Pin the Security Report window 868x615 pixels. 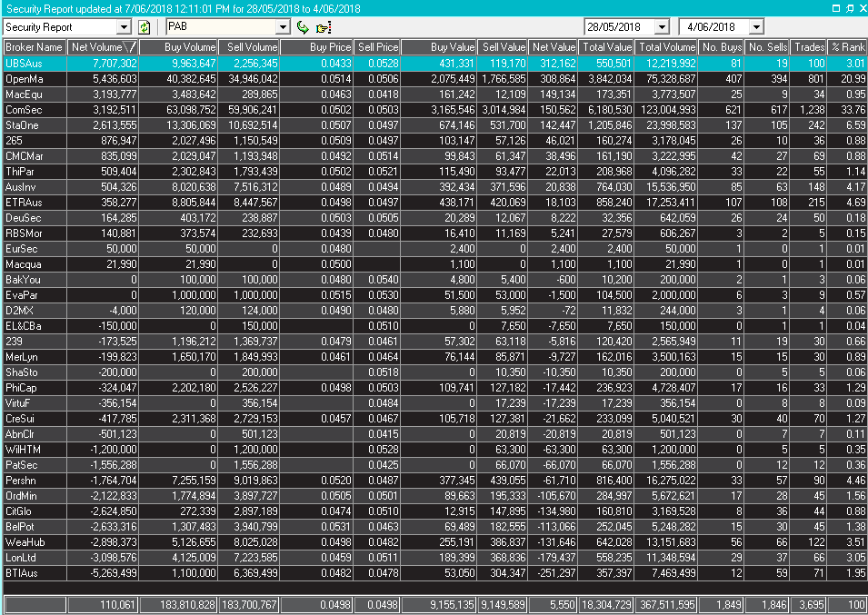coord(849,8)
